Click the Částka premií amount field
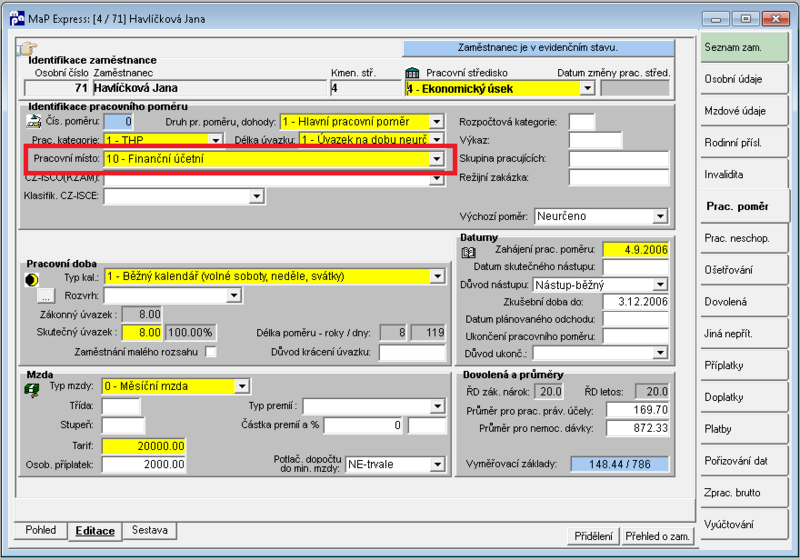Image resolution: width=800 pixels, height=560 pixels. point(363,425)
